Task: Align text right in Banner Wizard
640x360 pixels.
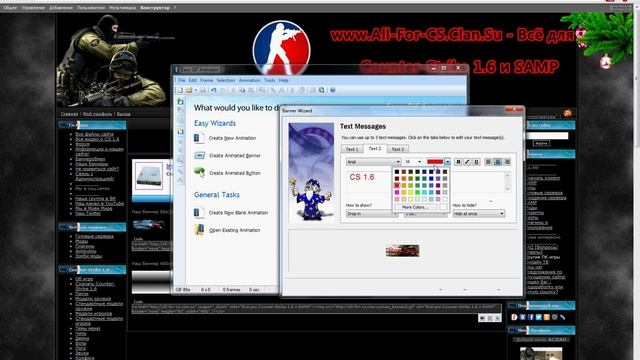Action: pyautogui.click(x=507, y=162)
